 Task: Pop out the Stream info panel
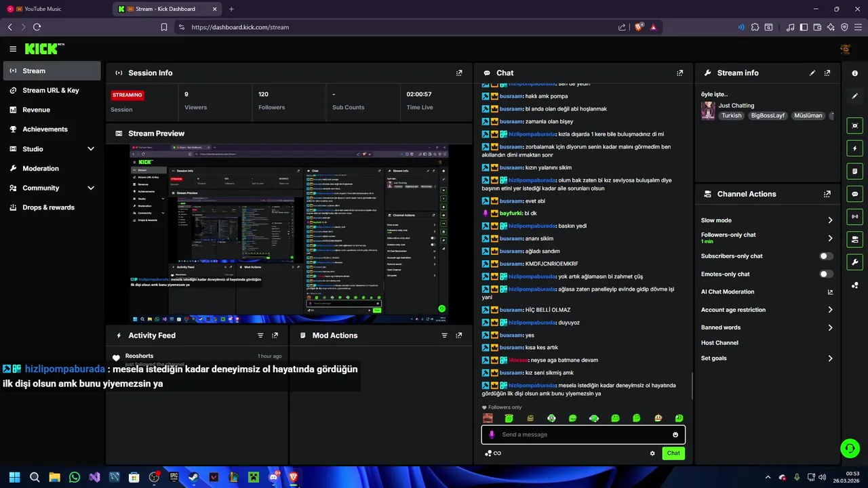827,73
